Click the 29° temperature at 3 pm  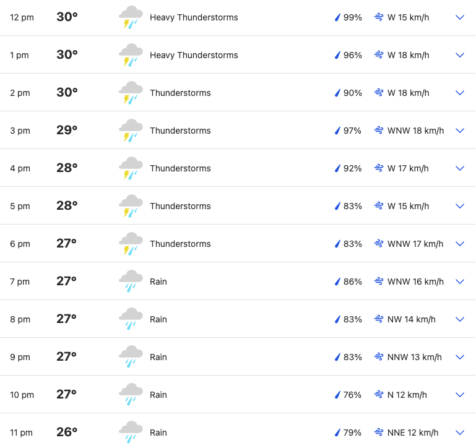click(67, 130)
